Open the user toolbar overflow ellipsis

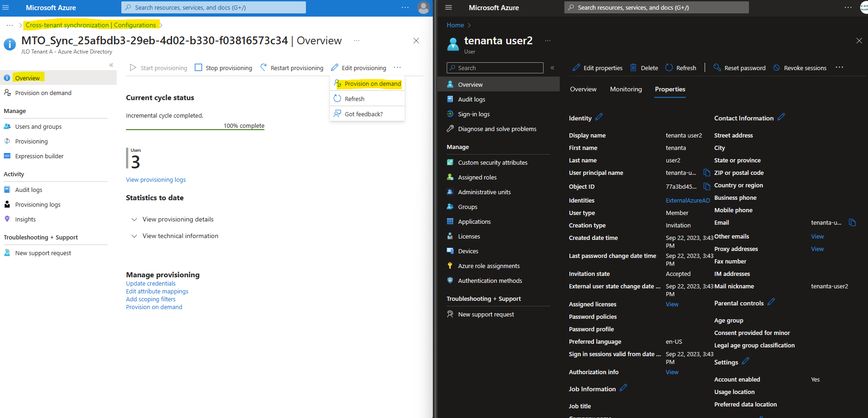[839, 67]
